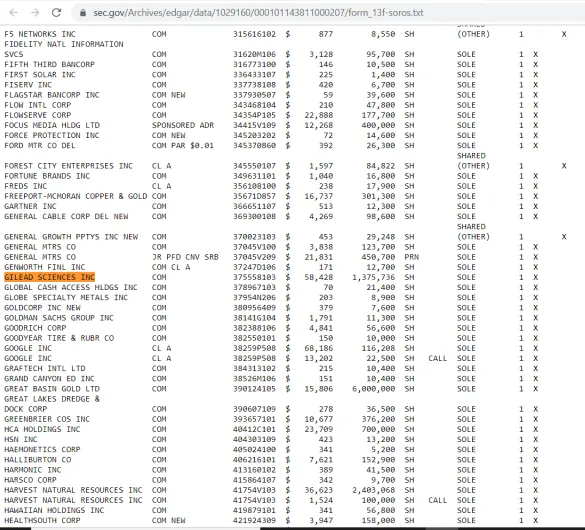This screenshot has height=530, width=585.
Task: Click the browser forward arrow
Action: 35,13
